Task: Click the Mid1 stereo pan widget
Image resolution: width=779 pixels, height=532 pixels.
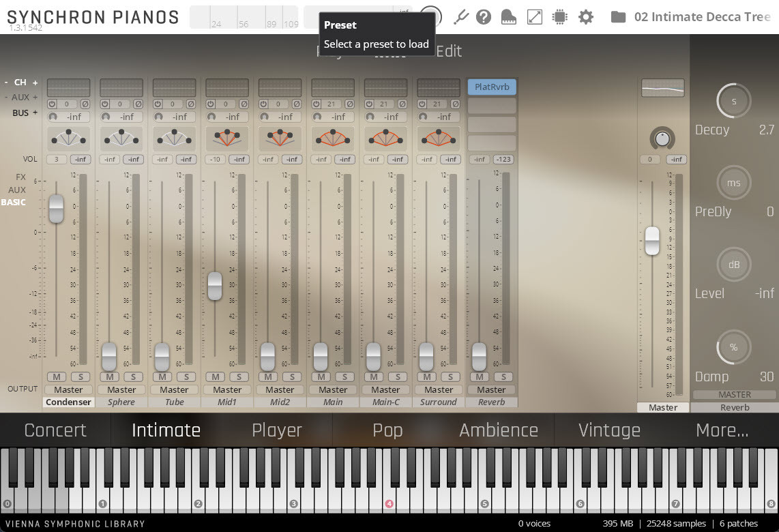Action: click(227, 138)
